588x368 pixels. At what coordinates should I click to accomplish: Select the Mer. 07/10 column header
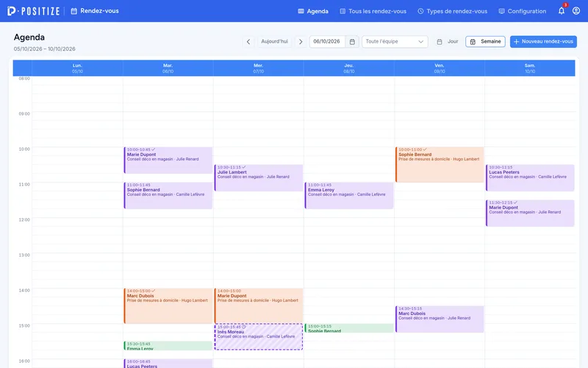(259, 68)
